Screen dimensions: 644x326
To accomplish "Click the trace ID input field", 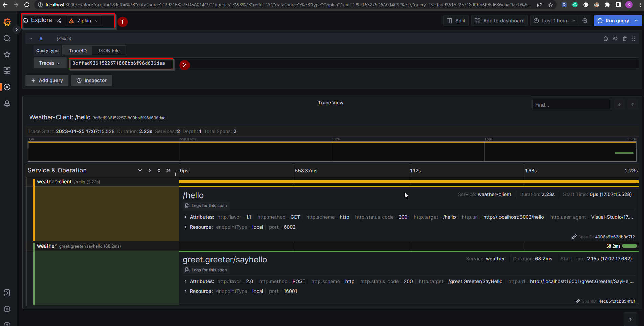I will [354, 63].
